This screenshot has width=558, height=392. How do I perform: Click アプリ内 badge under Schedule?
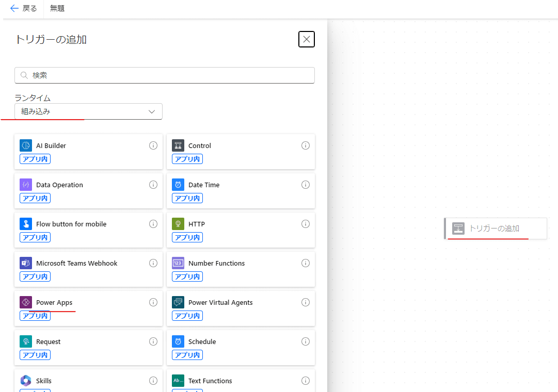pyautogui.click(x=187, y=355)
